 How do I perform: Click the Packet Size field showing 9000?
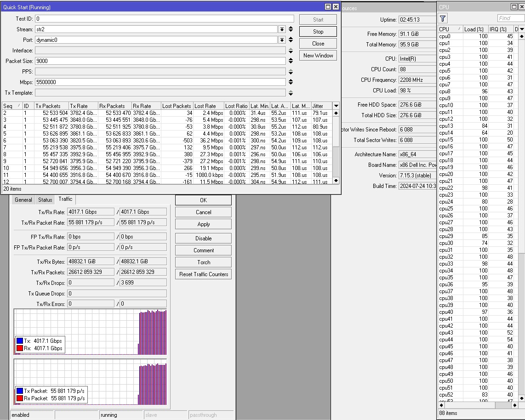pos(160,61)
